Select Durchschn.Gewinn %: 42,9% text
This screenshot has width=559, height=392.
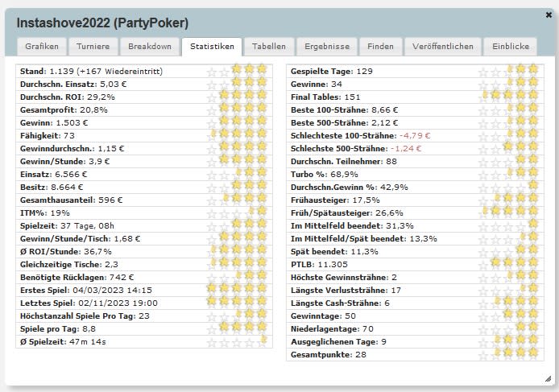pyautogui.click(x=350, y=187)
